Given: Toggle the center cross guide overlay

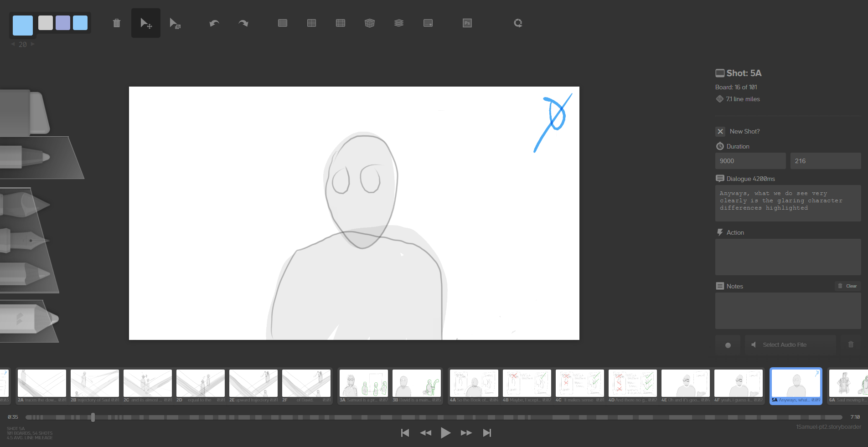Looking at the screenshot, I should 312,23.
